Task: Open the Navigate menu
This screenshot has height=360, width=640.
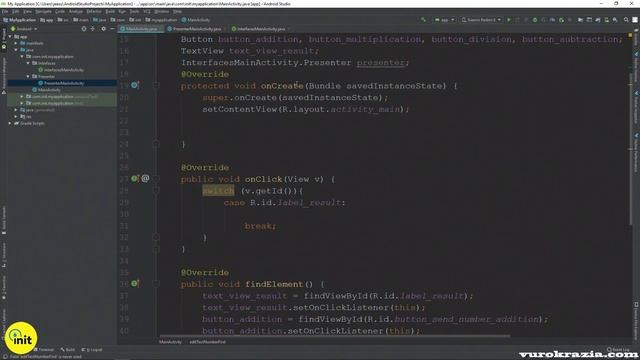Action: (43, 11)
